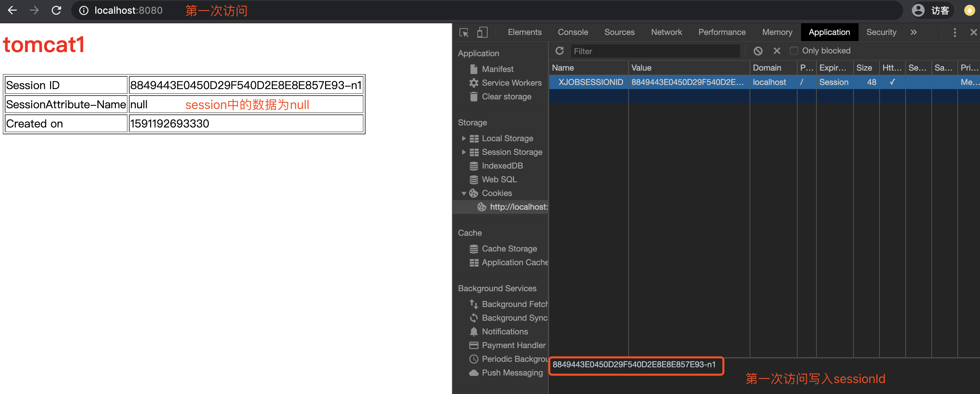Open DevTools customize menu
Screen dimensions: 980x394
coord(955,32)
